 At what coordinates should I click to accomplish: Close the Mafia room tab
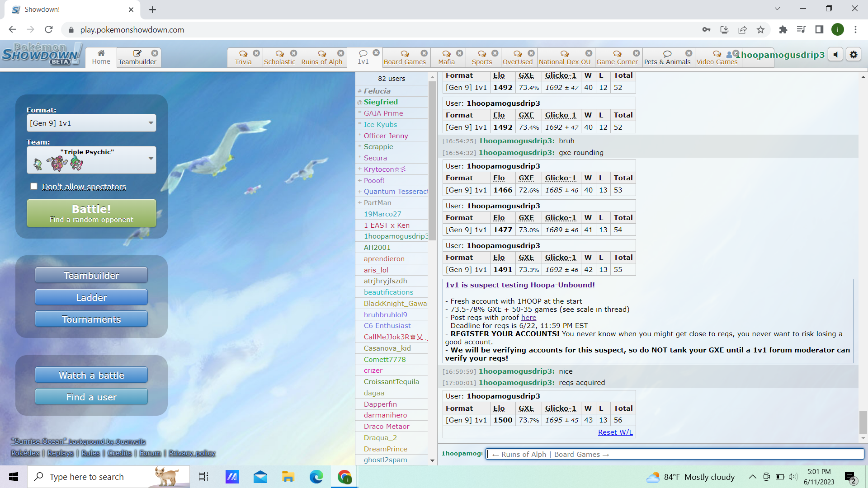(x=460, y=53)
